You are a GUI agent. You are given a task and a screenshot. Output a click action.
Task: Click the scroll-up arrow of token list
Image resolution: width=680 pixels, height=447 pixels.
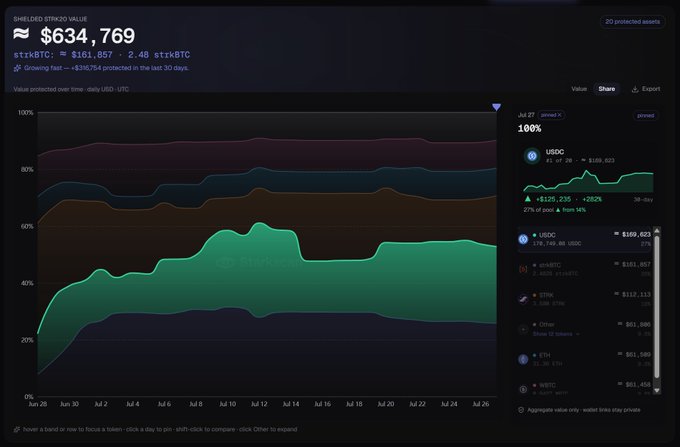[x=657, y=230]
